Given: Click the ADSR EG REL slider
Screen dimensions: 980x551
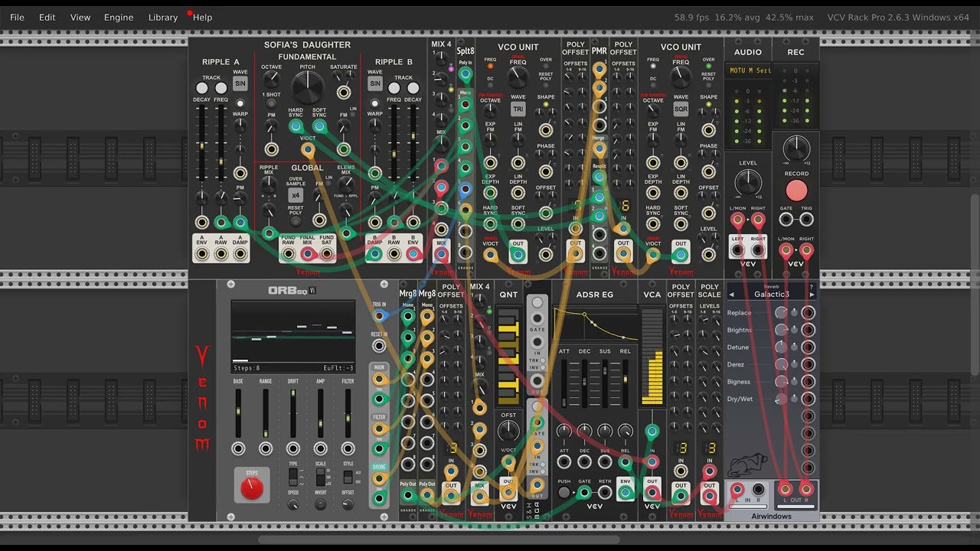Looking at the screenshot, I should pos(626,383).
